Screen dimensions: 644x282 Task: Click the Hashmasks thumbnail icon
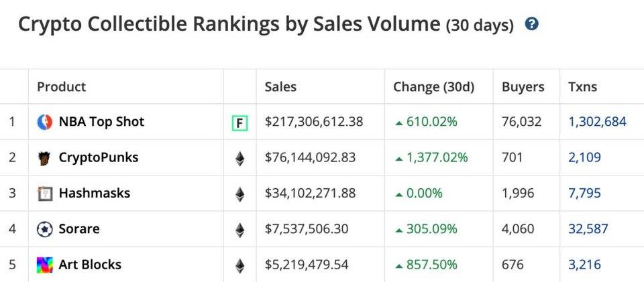44,194
